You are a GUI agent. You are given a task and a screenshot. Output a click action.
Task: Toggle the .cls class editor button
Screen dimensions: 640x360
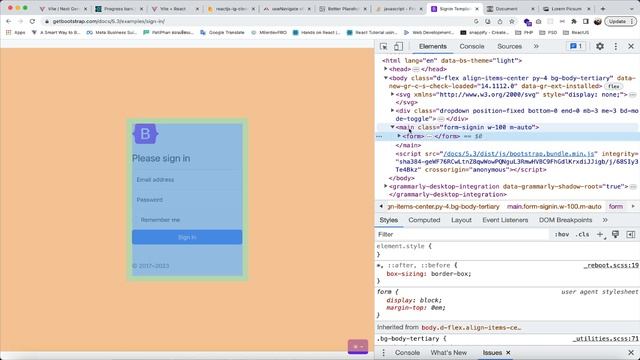click(x=582, y=234)
